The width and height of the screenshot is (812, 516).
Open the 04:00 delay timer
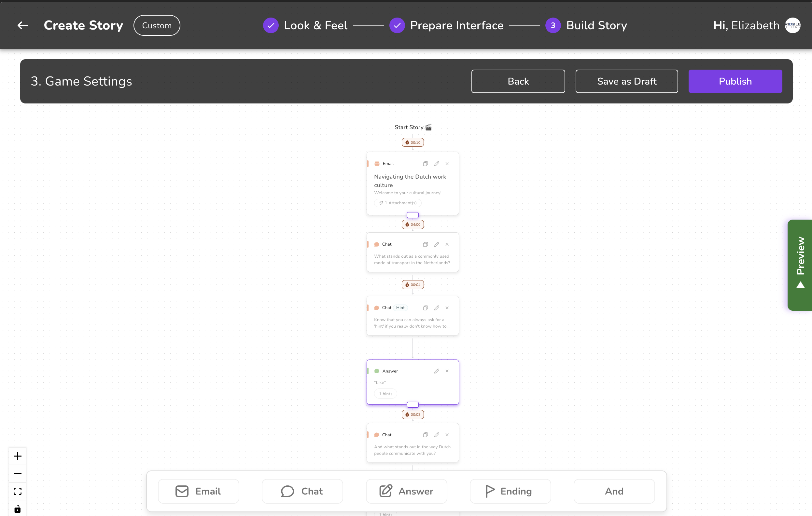[413, 224]
